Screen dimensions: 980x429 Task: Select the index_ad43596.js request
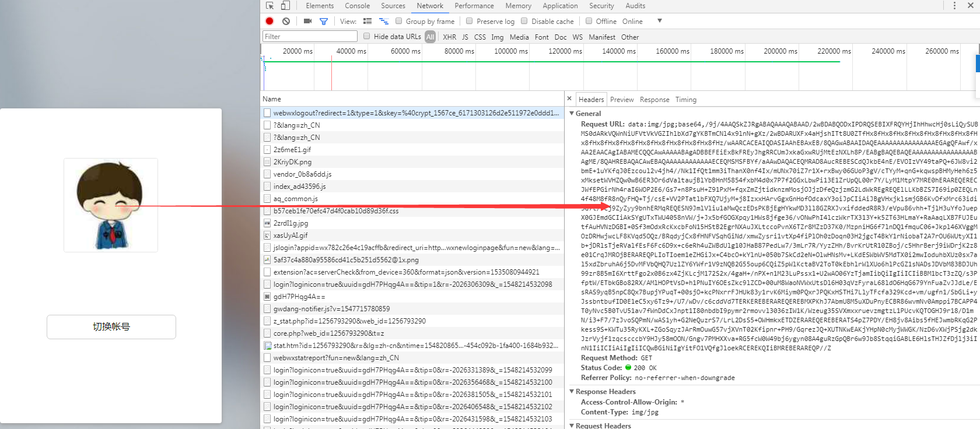click(x=412, y=187)
